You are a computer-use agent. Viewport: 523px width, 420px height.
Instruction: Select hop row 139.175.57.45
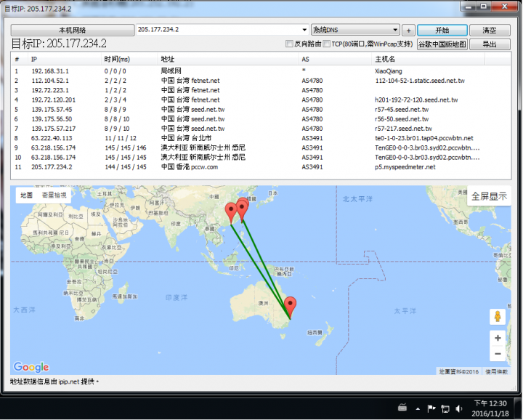point(261,110)
